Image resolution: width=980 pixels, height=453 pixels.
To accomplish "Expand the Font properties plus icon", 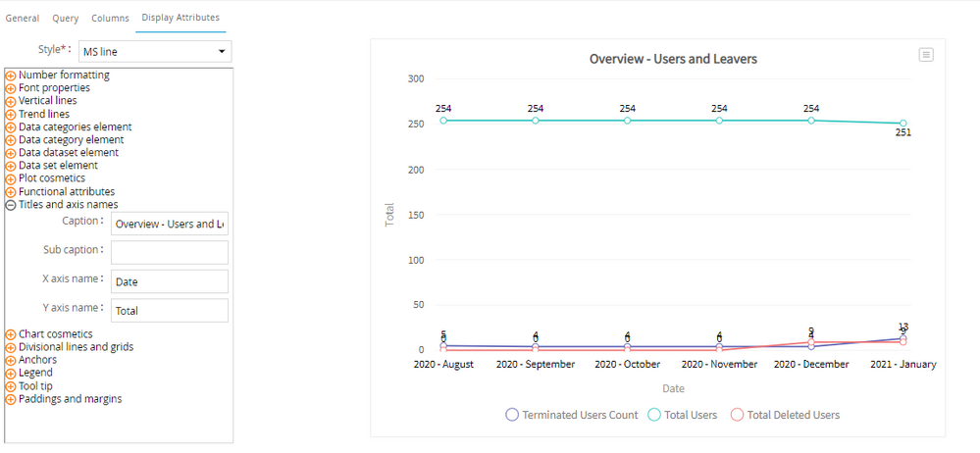I will [x=11, y=88].
